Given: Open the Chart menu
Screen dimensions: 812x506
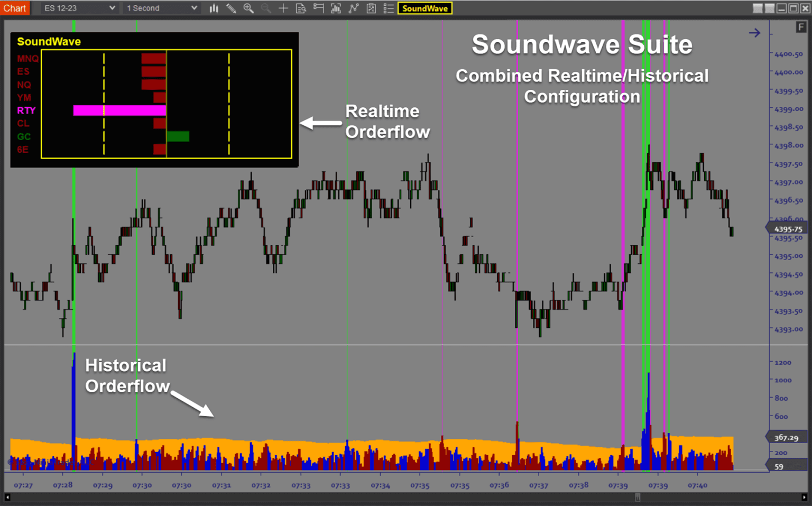Looking at the screenshot, I should [14, 8].
